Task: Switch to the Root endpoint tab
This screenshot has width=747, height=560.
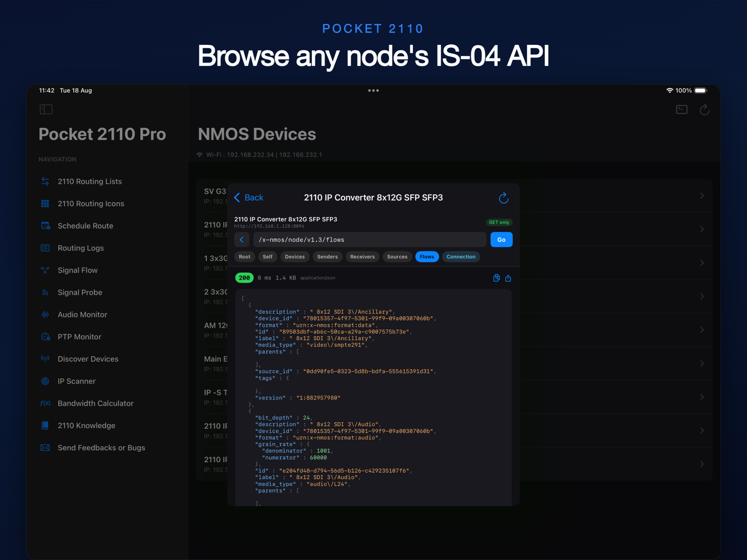Action: pyautogui.click(x=245, y=257)
